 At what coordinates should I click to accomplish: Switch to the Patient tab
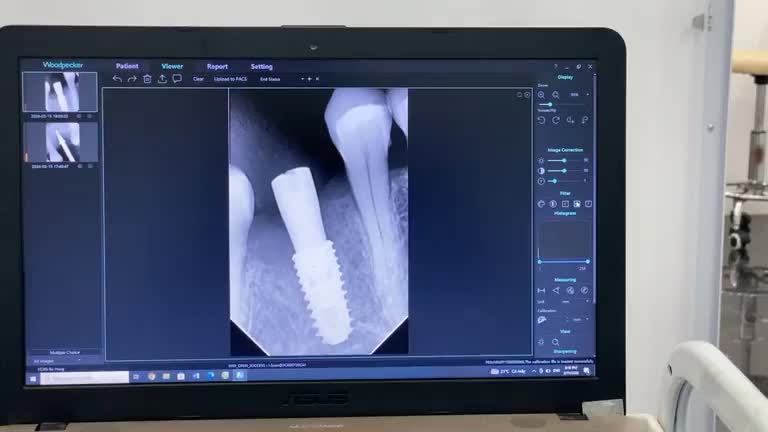(x=127, y=66)
